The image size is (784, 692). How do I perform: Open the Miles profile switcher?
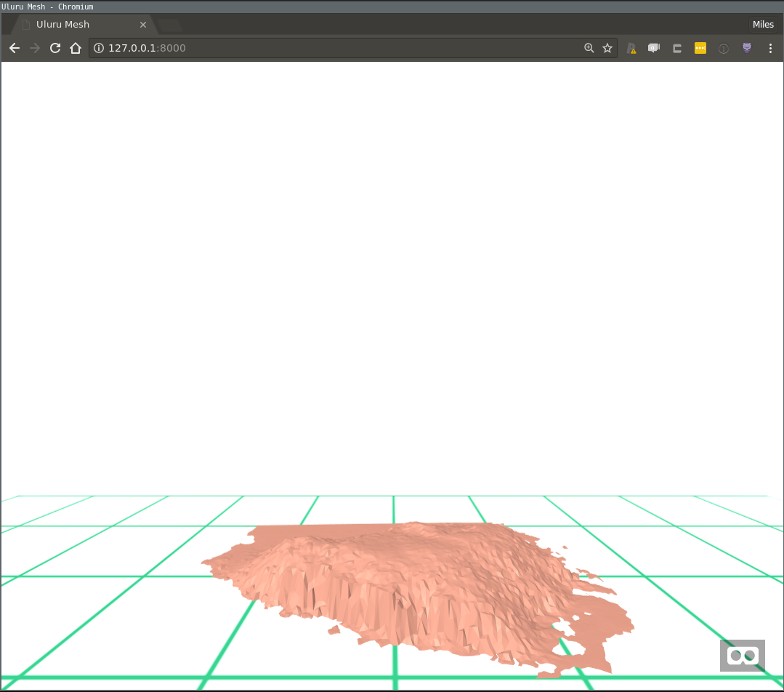pyautogui.click(x=763, y=25)
